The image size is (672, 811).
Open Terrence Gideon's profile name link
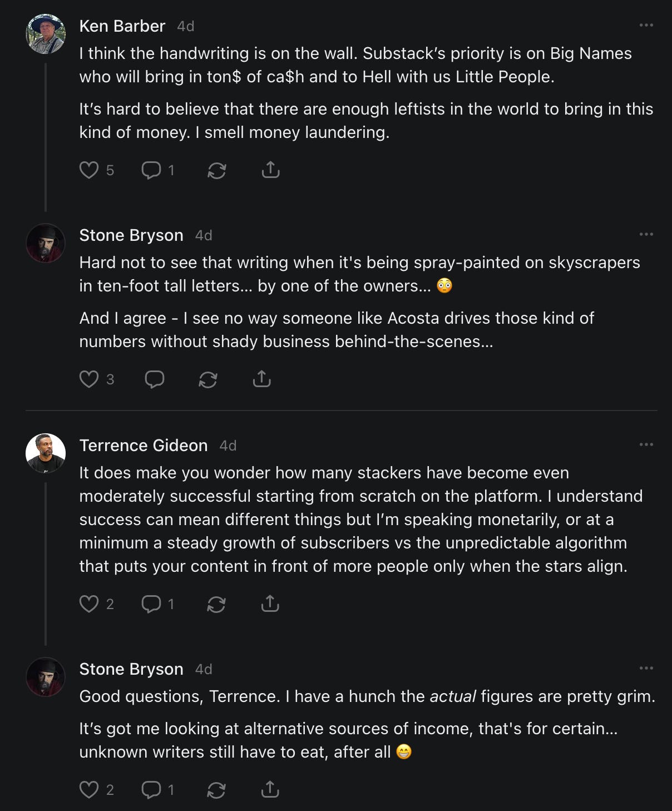[143, 446]
